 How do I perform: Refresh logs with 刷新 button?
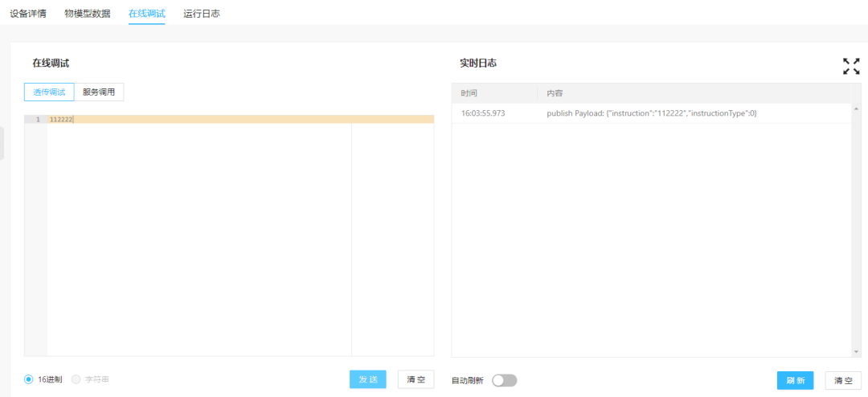point(796,380)
